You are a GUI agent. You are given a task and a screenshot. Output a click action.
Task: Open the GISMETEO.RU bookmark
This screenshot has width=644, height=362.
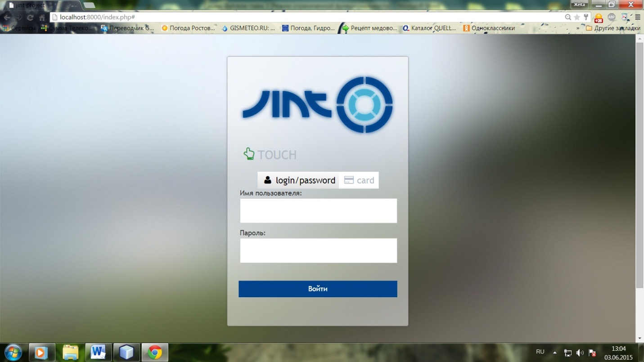click(248, 28)
